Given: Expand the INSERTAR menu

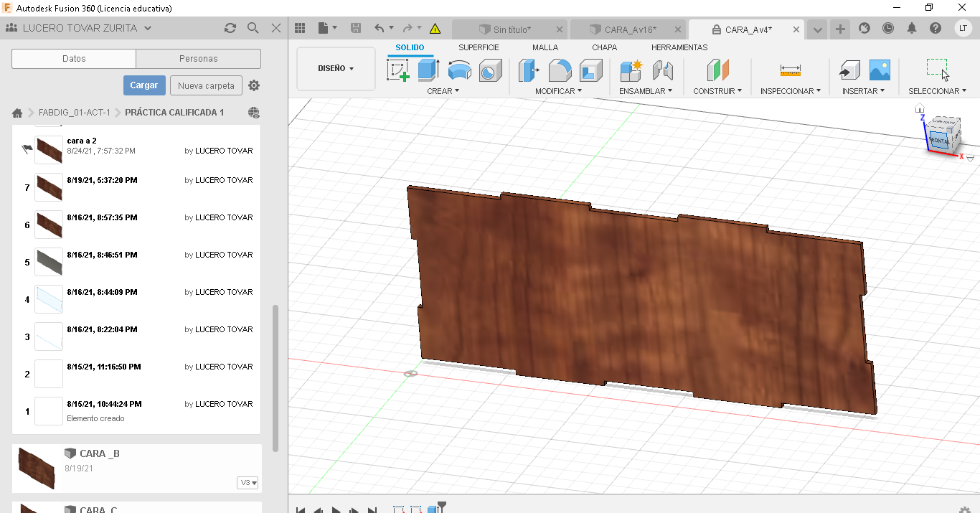Looking at the screenshot, I should [863, 91].
